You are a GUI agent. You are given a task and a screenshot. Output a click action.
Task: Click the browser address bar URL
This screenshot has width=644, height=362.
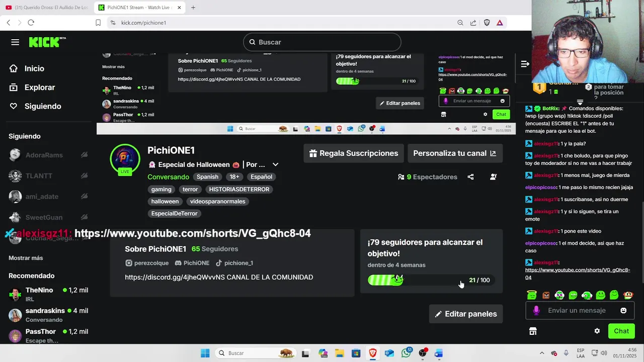(143, 23)
